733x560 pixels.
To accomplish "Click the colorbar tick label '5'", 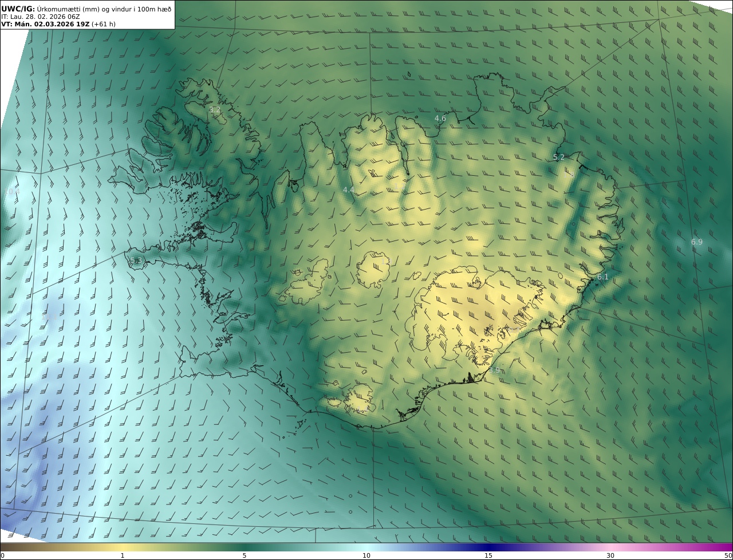I will [x=245, y=555].
